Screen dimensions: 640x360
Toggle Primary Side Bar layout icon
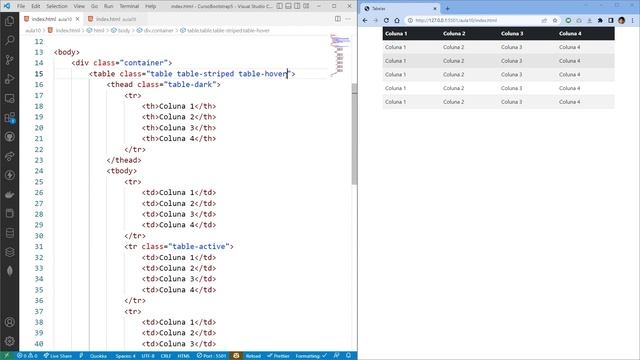point(280,6)
